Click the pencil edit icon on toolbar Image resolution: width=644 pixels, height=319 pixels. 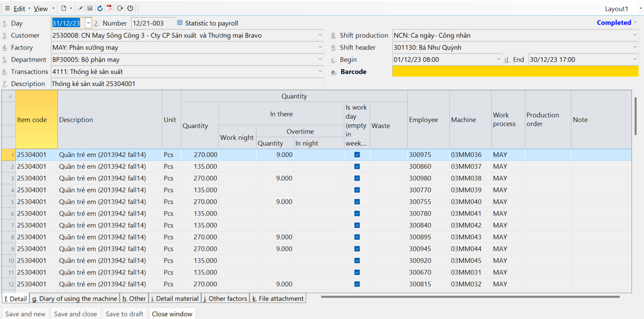coord(80,8)
